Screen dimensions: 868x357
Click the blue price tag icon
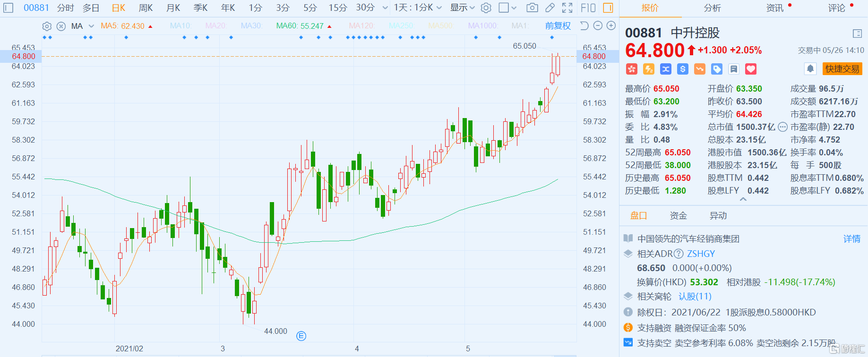(717, 69)
